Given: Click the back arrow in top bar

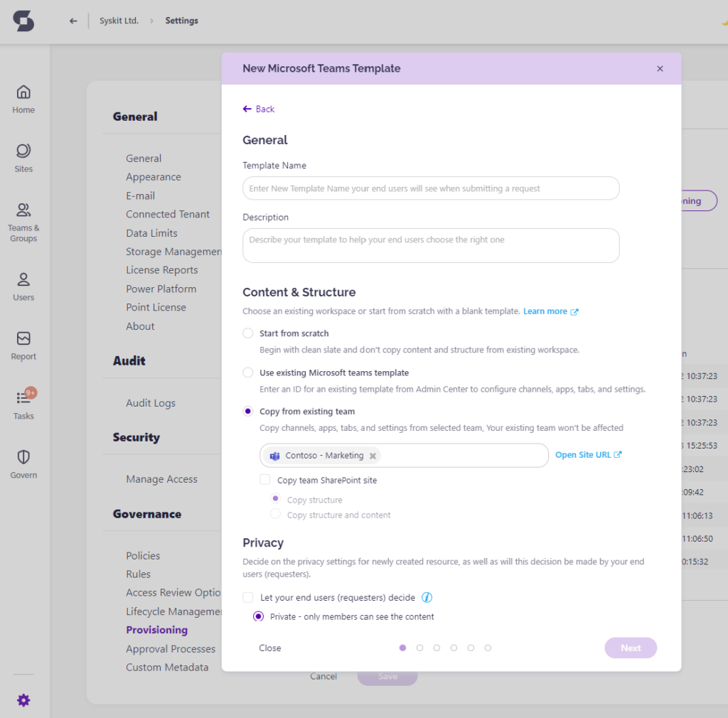Looking at the screenshot, I should click(x=73, y=21).
